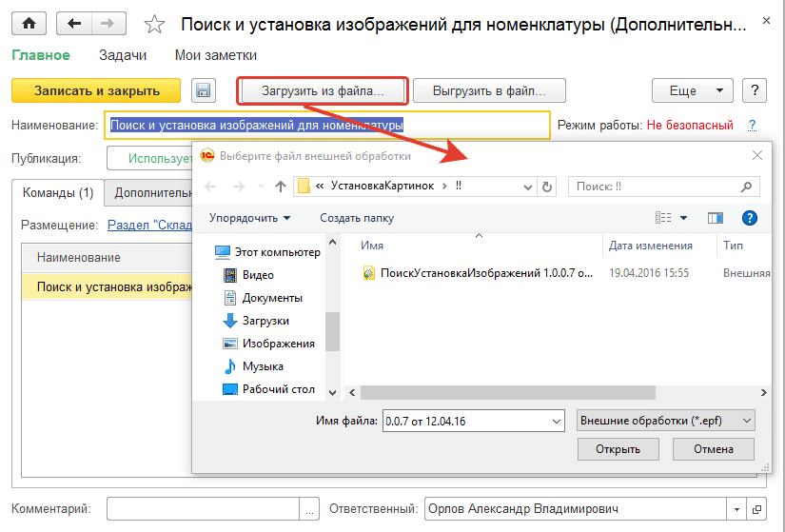Open Мои заметки section
This screenshot has height=532, width=785.
click(x=216, y=55)
